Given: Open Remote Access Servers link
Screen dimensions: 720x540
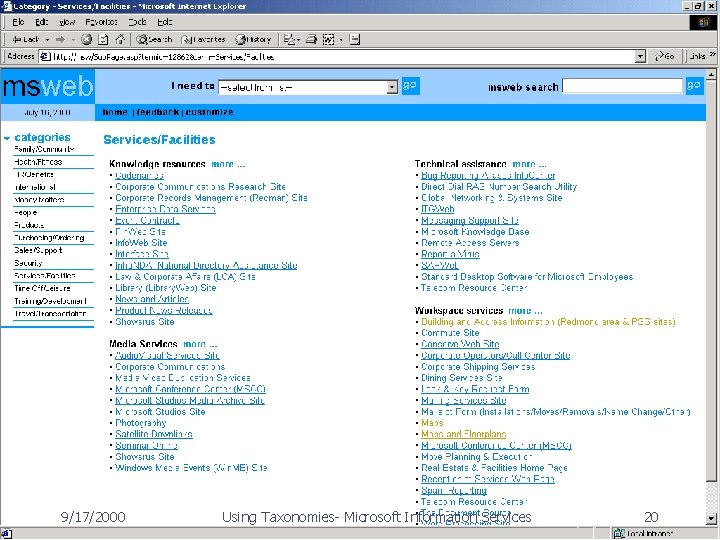Looking at the screenshot, I should (470, 243).
